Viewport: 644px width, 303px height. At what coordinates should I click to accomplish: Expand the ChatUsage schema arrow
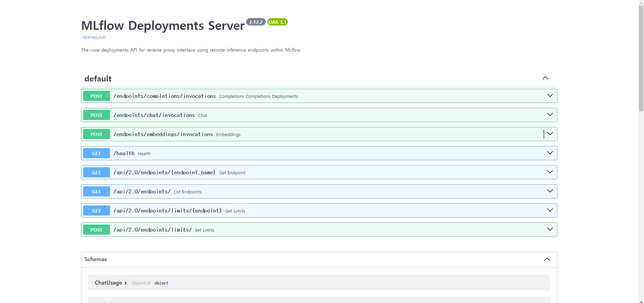pos(125,283)
